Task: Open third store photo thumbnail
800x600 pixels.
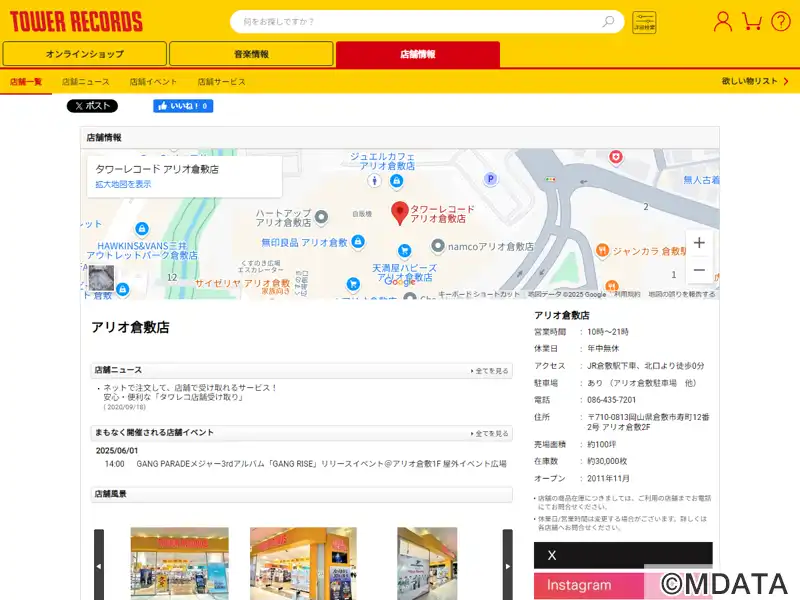Action: coord(427,564)
